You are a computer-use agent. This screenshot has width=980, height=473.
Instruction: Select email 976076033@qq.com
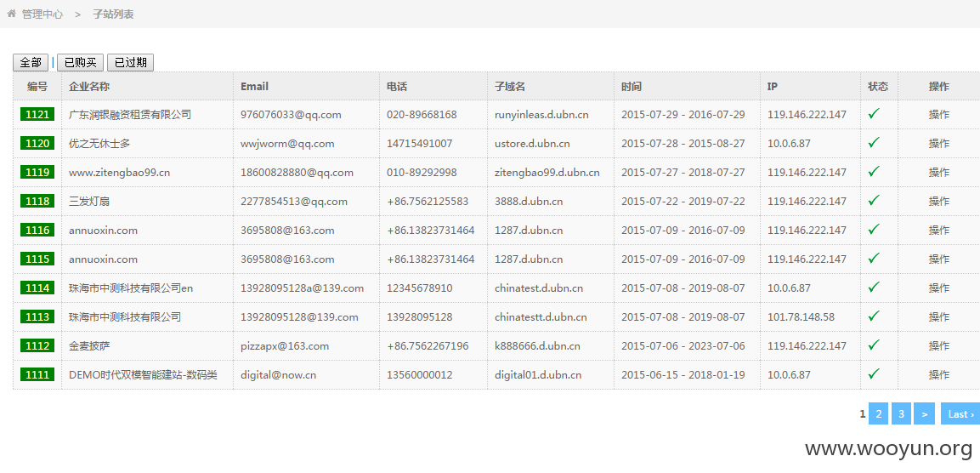tap(291, 115)
